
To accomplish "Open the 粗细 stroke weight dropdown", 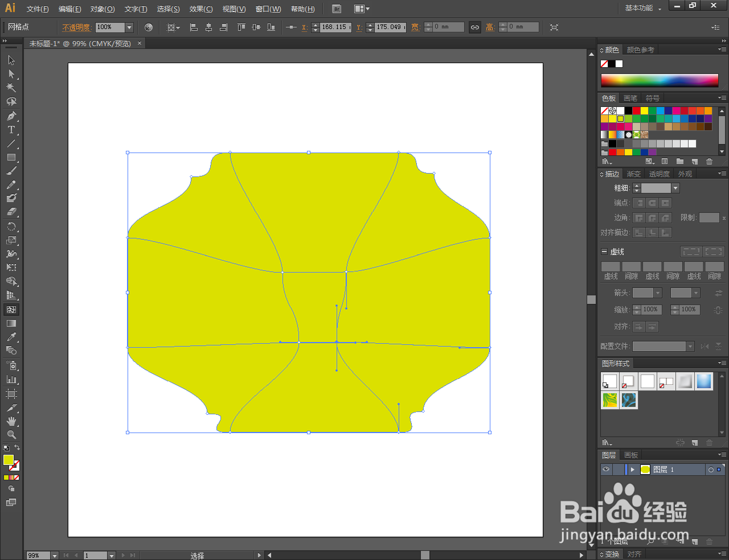I will [675, 188].
